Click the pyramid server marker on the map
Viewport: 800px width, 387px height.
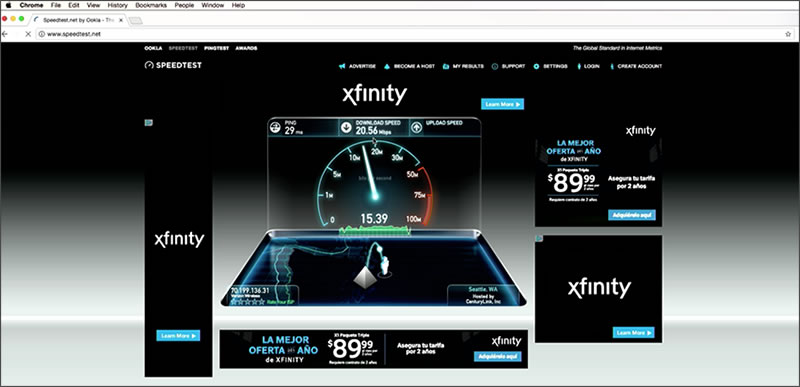point(365,277)
